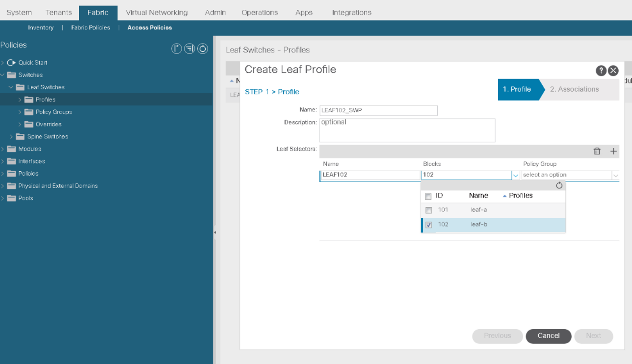The width and height of the screenshot is (632, 364).
Task: Add a leaf selector with plus icon
Action: tap(613, 151)
